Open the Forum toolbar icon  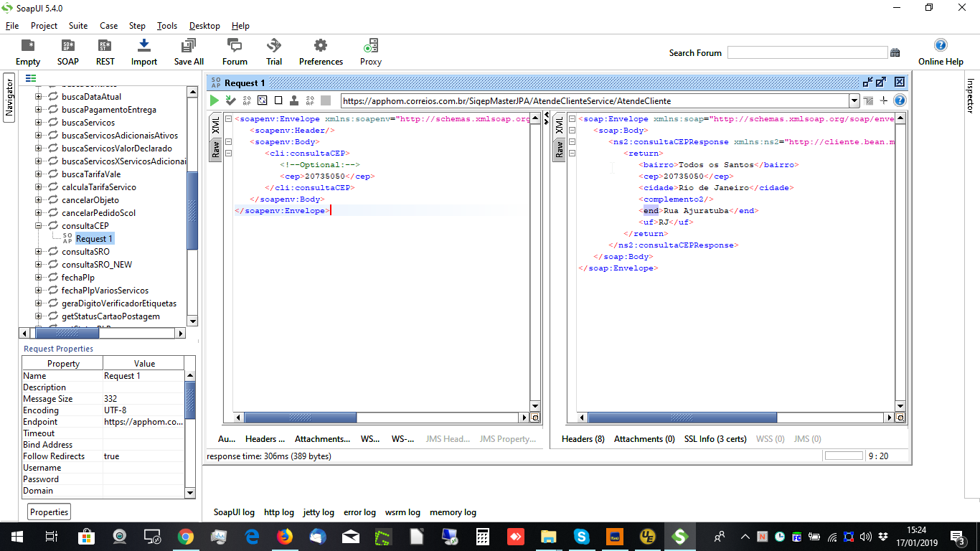pos(235,52)
